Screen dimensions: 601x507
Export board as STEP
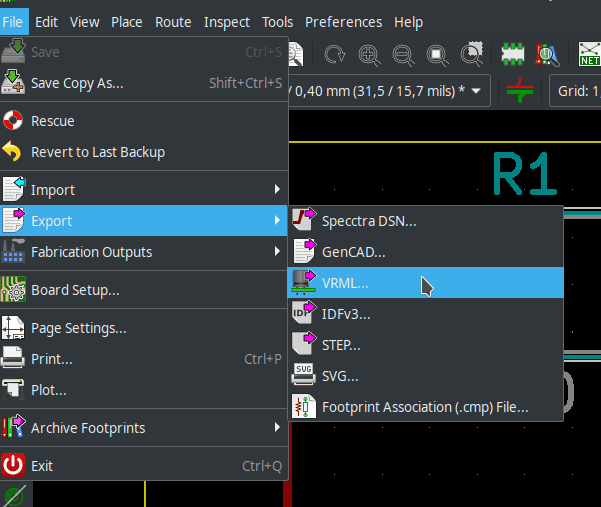(425, 345)
